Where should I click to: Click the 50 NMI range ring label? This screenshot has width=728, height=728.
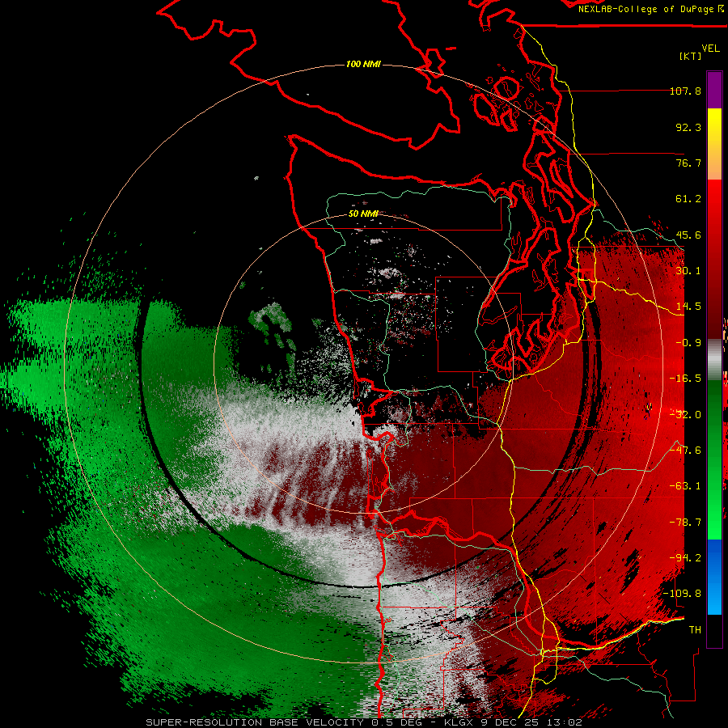[363, 214]
